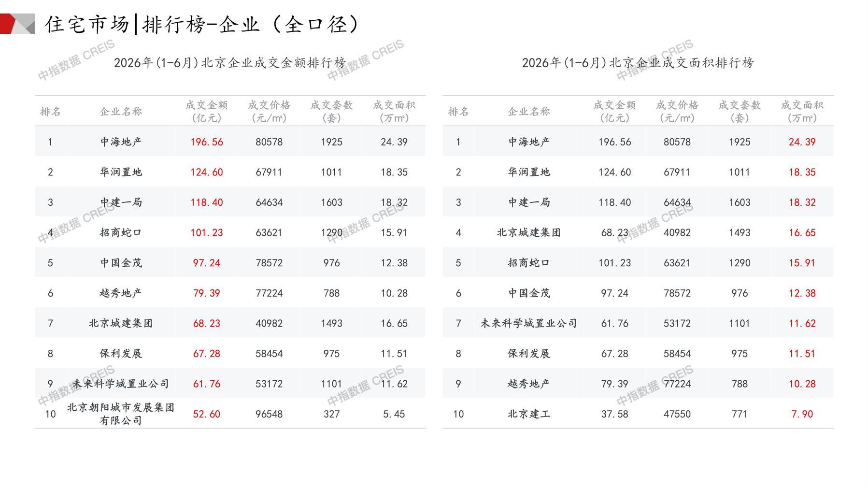The height and width of the screenshot is (488, 868).
Task: Click 保利发展 in the left amount table
Action: (x=121, y=353)
